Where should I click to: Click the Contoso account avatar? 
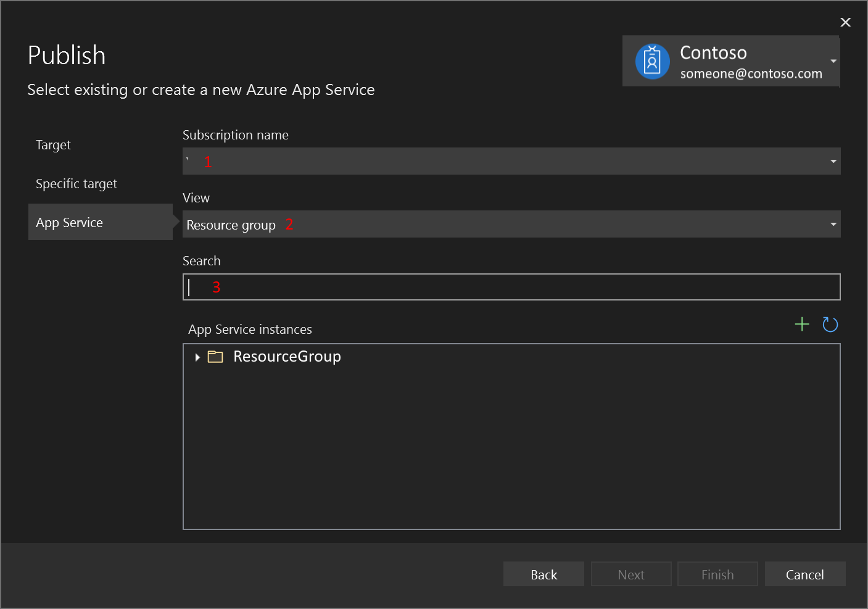[x=653, y=61]
